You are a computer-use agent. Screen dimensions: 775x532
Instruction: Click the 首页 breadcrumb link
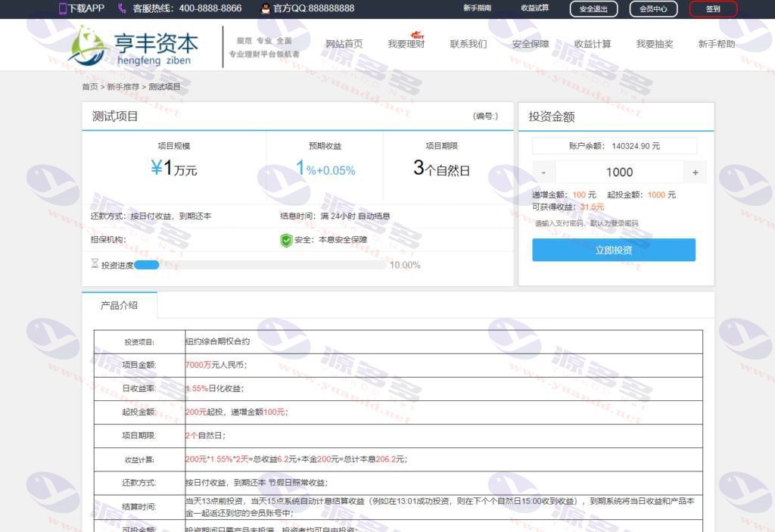(x=90, y=86)
